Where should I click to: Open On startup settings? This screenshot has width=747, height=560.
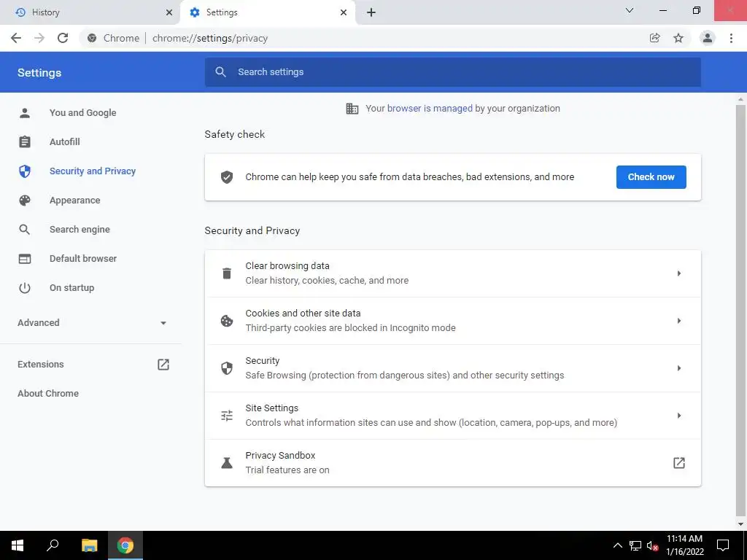tap(72, 287)
